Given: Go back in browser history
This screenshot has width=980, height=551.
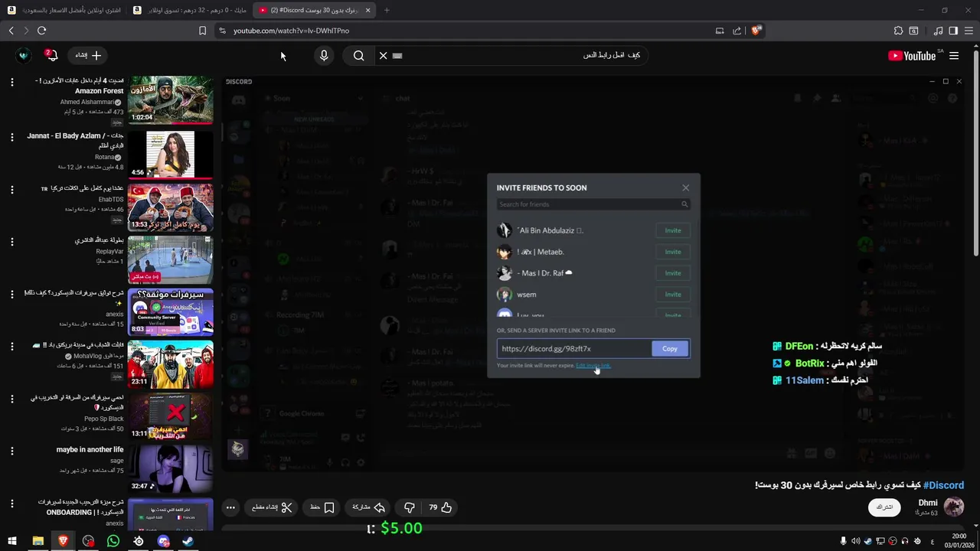Looking at the screenshot, I should point(11,31).
